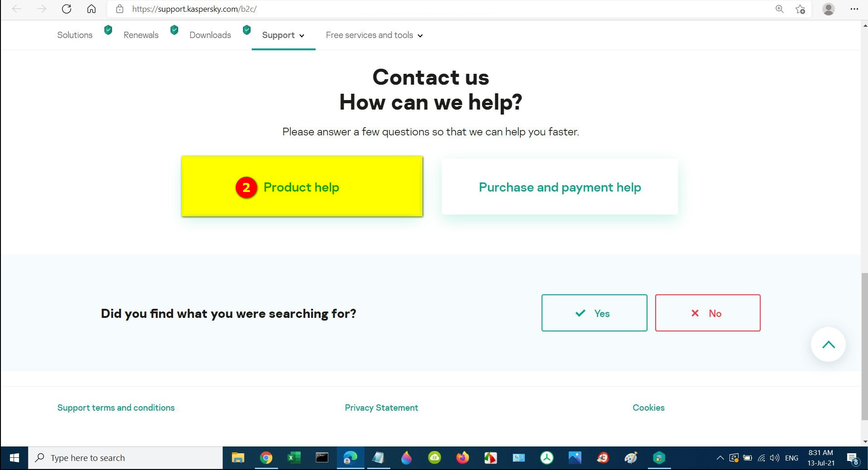Select the Product help option

[x=302, y=187]
